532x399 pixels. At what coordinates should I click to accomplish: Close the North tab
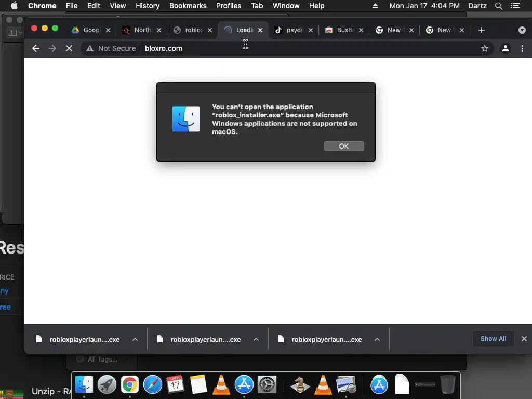coord(159,30)
